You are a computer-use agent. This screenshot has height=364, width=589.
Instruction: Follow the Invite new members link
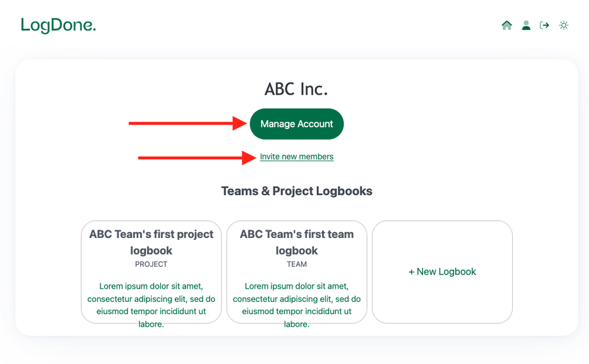click(x=296, y=157)
